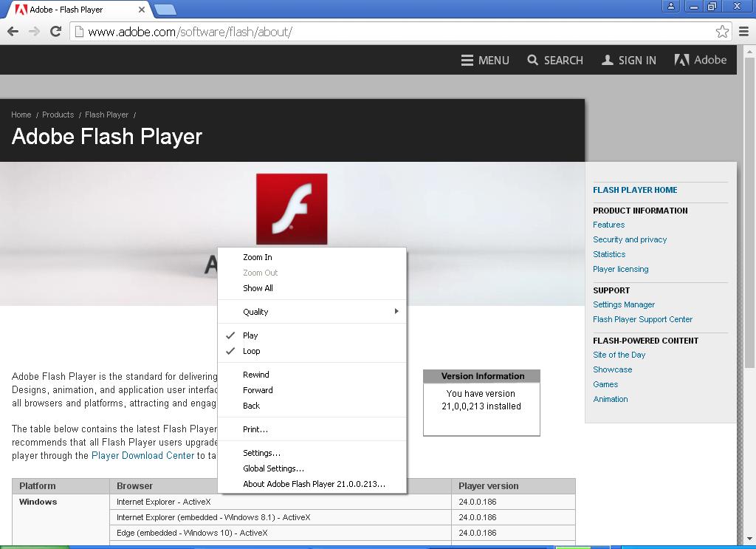Click SIGN IN in the header
756x549 pixels.
click(x=629, y=61)
